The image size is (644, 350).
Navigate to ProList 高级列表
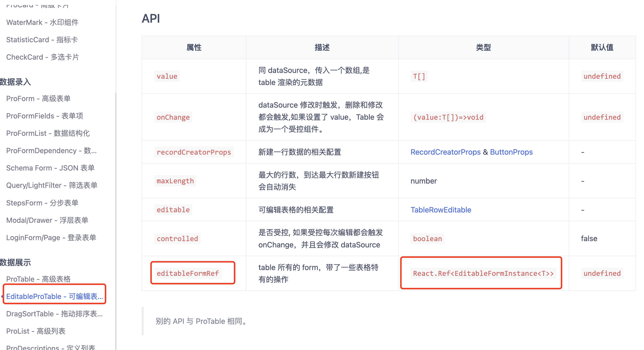tap(36, 331)
